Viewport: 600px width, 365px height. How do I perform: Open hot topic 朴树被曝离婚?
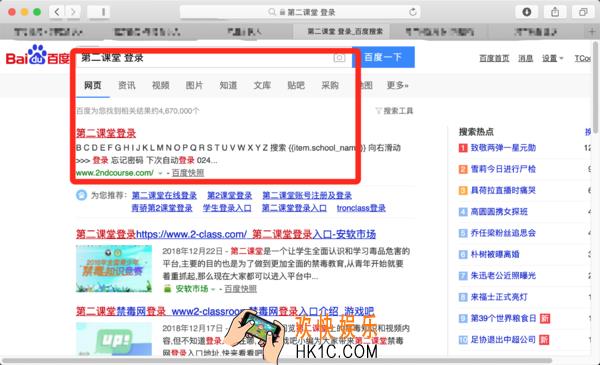click(495, 254)
